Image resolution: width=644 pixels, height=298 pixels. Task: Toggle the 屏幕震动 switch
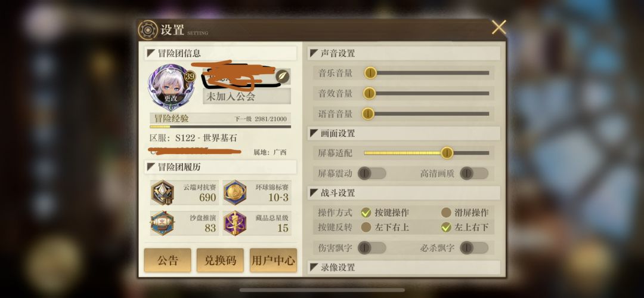[x=372, y=173]
